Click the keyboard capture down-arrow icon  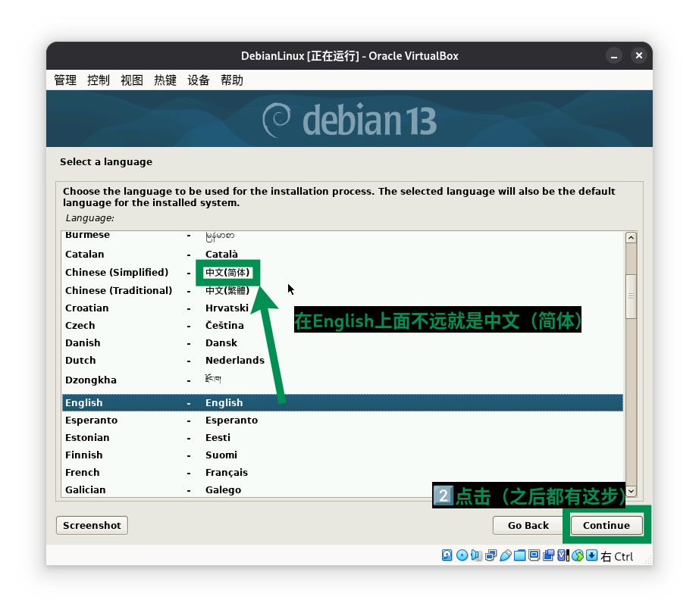[591, 555]
